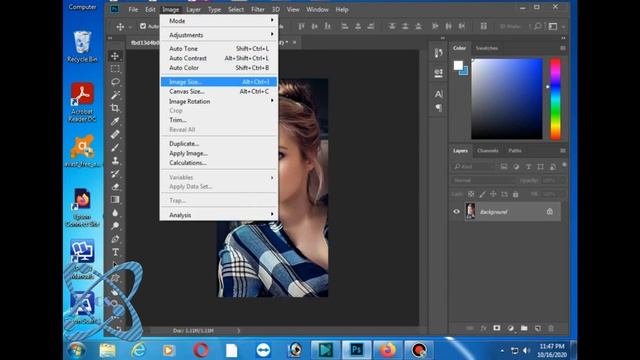Select the Rectangular Marquee tool

[116, 69]
